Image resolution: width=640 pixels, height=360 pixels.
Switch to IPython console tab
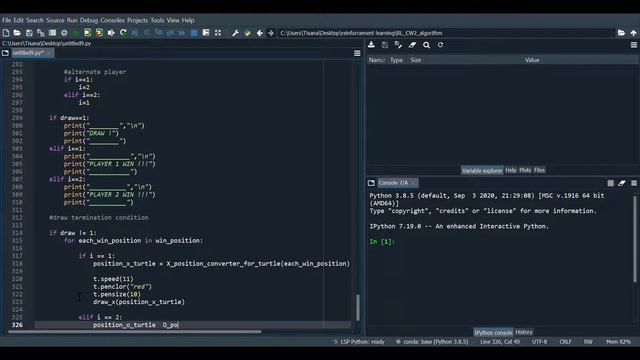[x=493, y=333]
